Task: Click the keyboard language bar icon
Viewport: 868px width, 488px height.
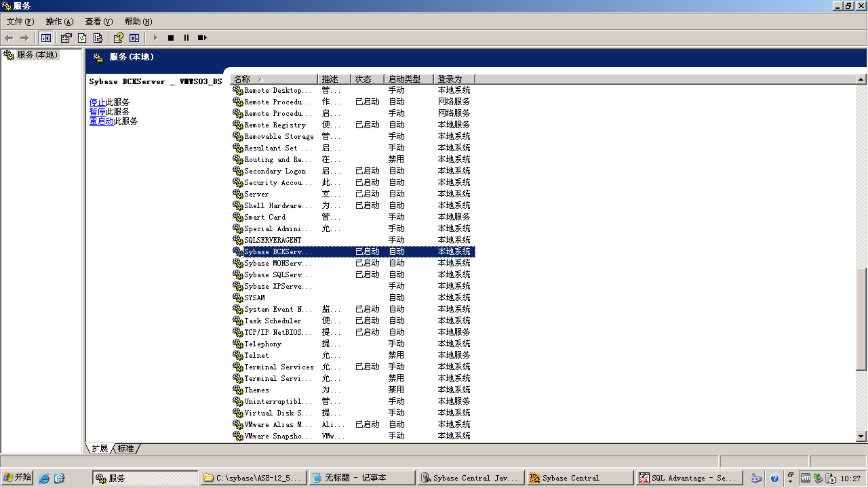Action: pyautogui.click(x=756, y=478)
